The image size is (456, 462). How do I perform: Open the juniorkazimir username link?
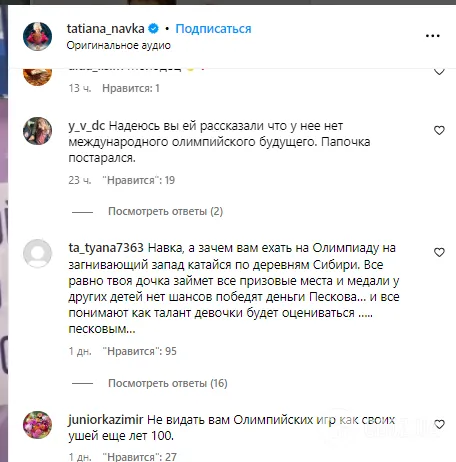pos(106,420)
